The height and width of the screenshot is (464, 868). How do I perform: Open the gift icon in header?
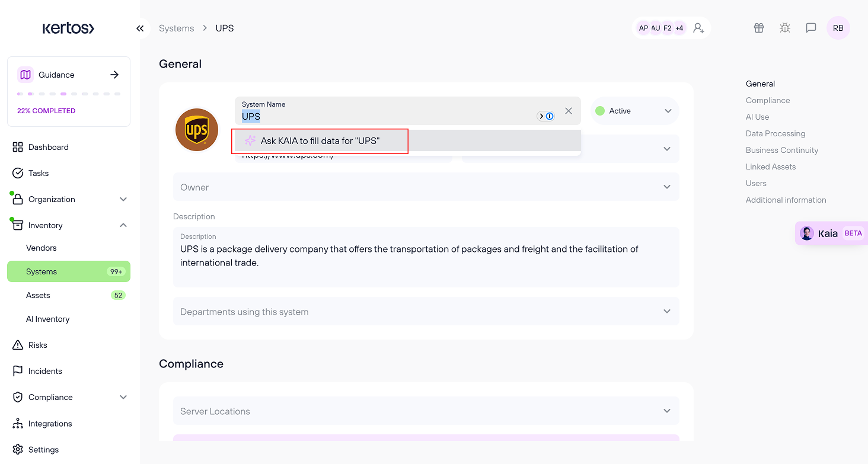point(759,28)
